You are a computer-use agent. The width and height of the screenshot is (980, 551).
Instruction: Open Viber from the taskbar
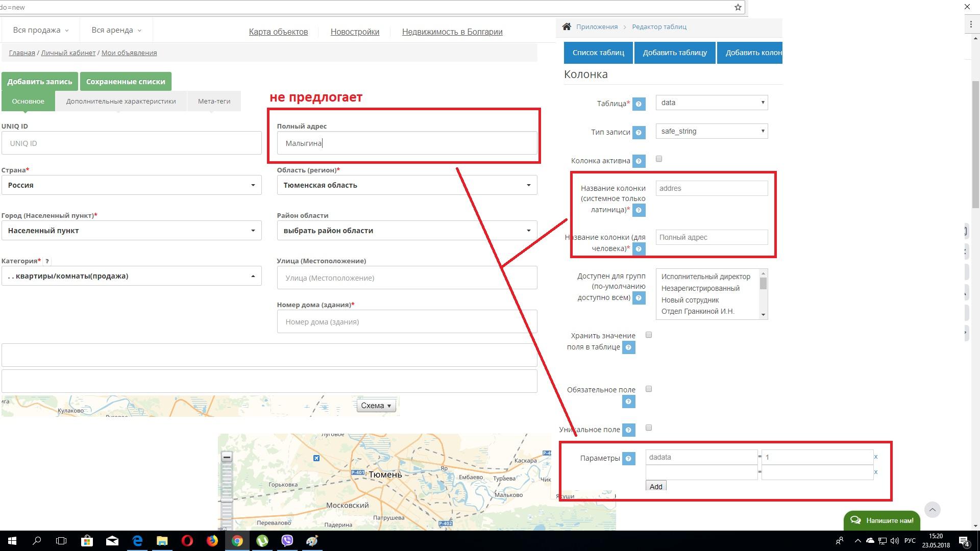pyautogui.click(x=287, y=541)
